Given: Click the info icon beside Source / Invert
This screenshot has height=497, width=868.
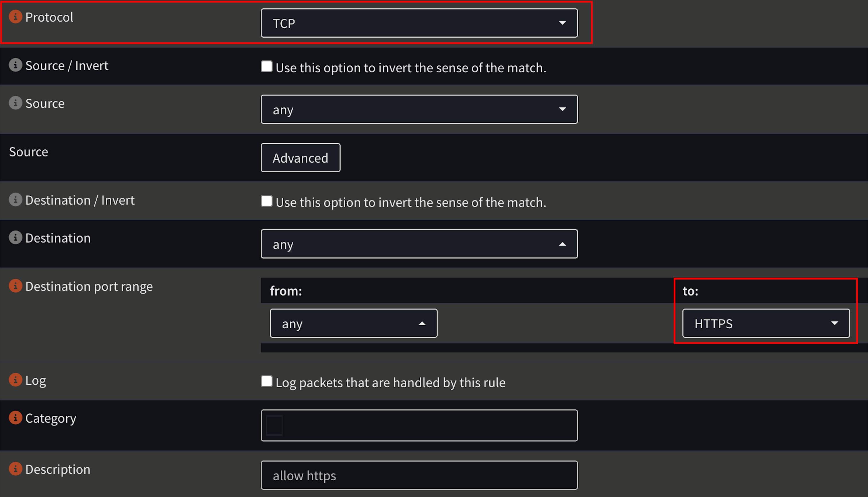Looking at the screenshot, I should point(15,65).
